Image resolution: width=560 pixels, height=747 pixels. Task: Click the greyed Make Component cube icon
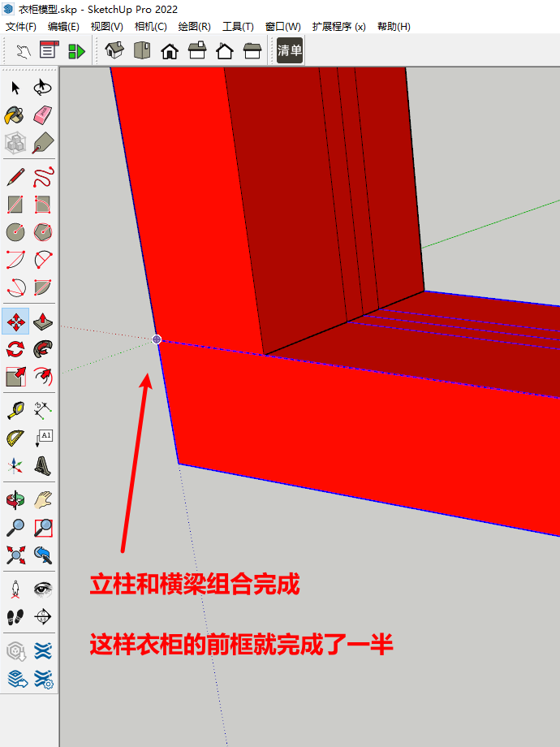tap(15, 142)
